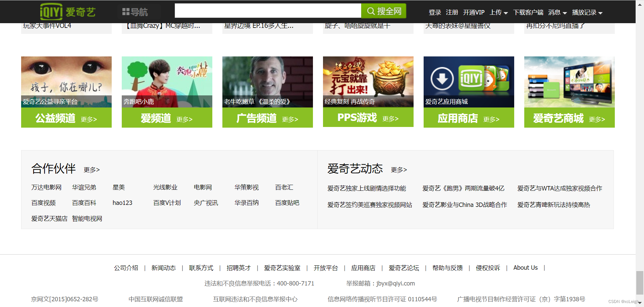Click 更多> next to 广告频道

pos(290,119)
